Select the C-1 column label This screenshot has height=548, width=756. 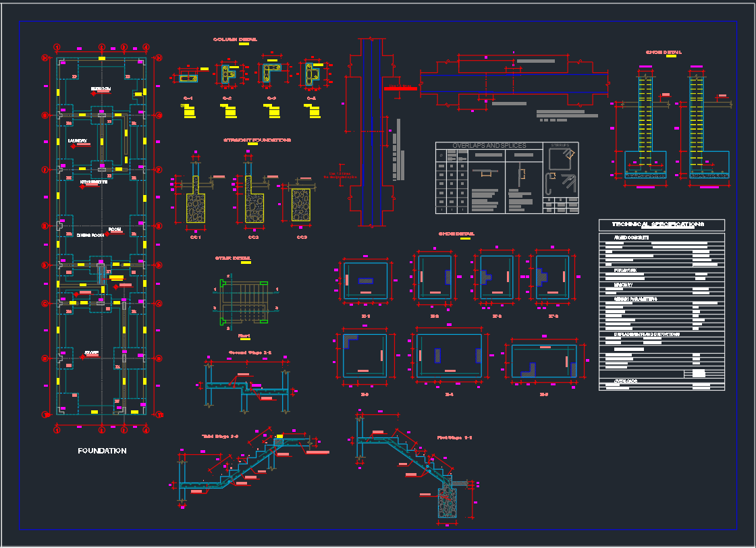tap(188, 99)
